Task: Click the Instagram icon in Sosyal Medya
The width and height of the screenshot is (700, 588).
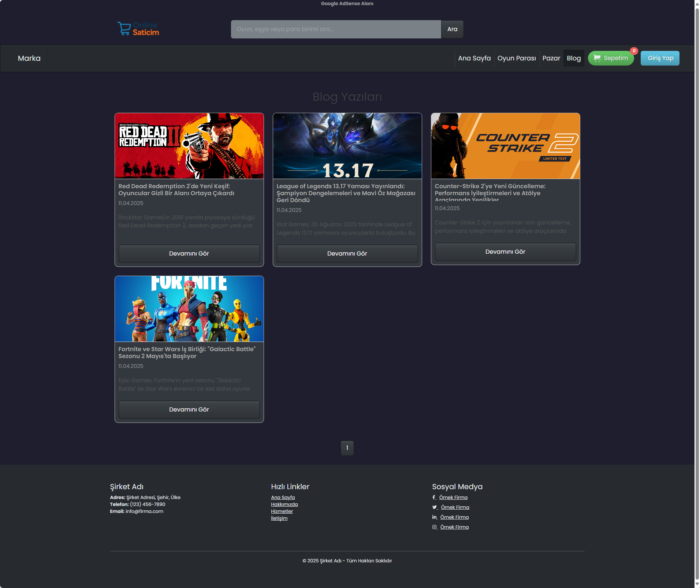Action: click(434, 527)
